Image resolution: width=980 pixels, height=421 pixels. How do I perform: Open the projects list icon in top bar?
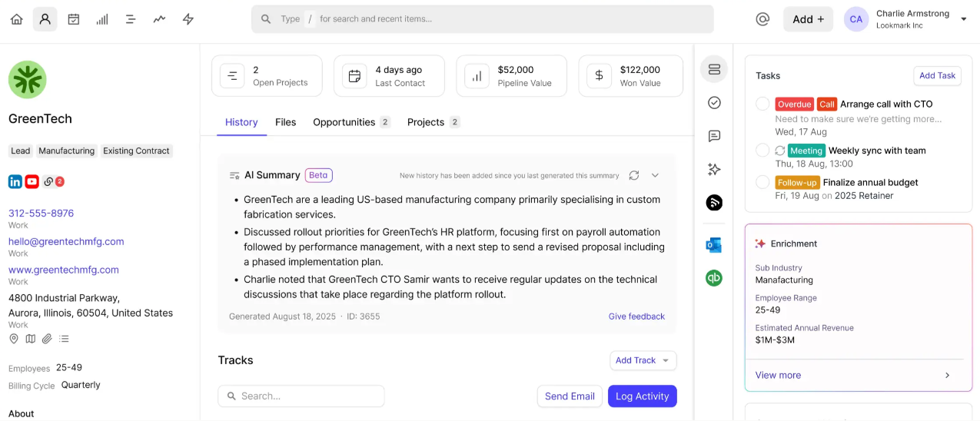131,19
